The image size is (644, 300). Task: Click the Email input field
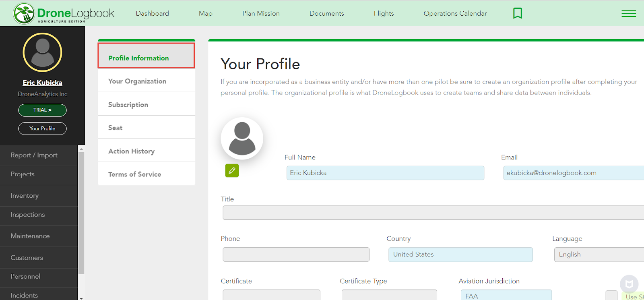574,173
